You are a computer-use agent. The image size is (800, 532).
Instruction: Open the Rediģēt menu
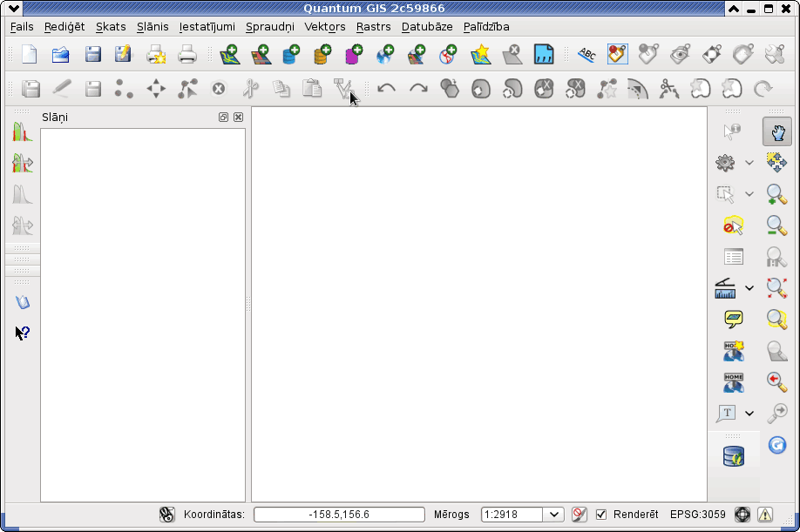click(x=64, y=26)
